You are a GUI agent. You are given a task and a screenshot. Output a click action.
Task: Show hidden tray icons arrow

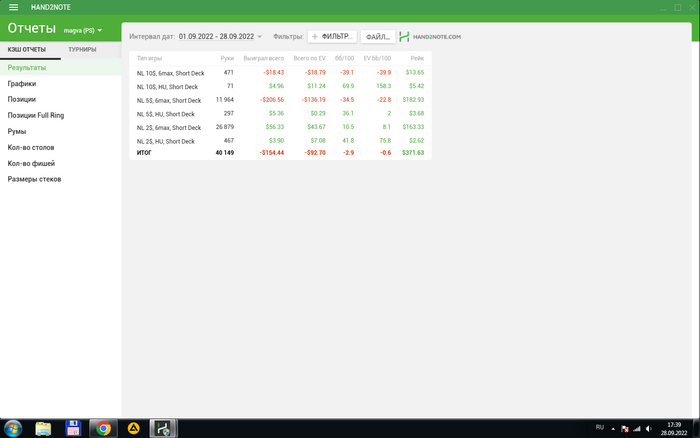pos(613,429)
